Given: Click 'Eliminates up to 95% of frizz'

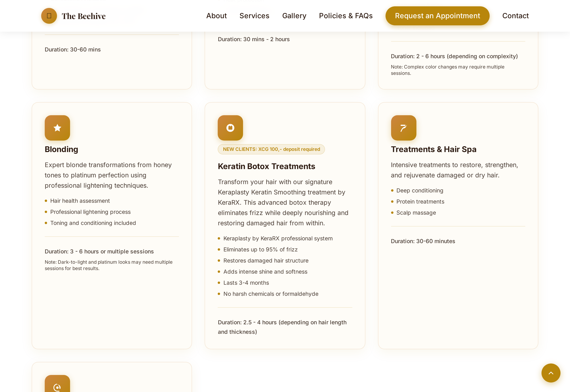Looking at the screenshot, I should (260, 249).
